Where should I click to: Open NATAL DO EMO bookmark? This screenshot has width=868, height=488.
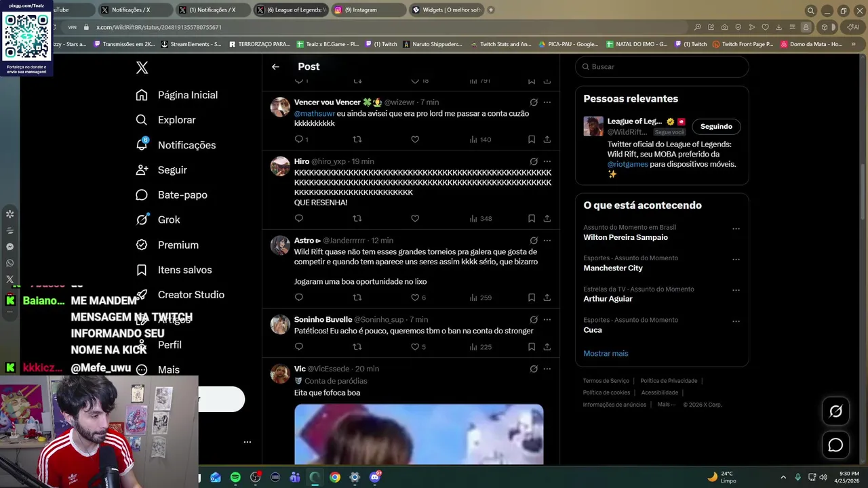(x=637, y=44)
